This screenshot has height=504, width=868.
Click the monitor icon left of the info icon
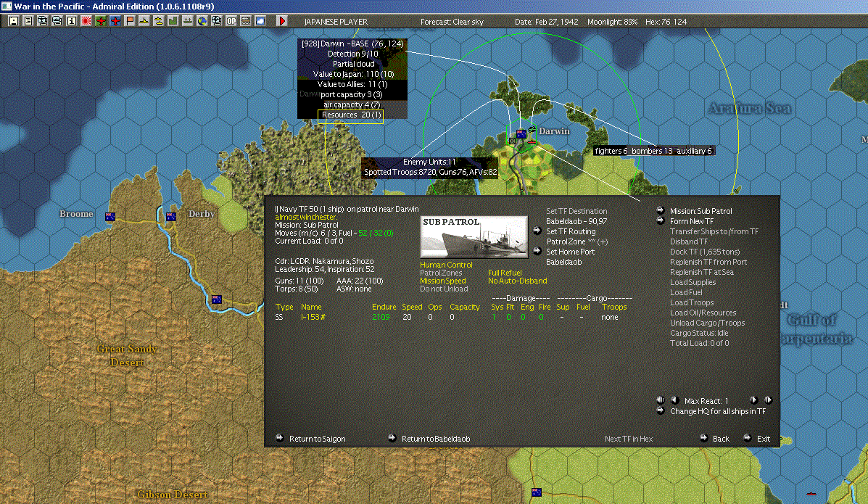click(57, 21)
